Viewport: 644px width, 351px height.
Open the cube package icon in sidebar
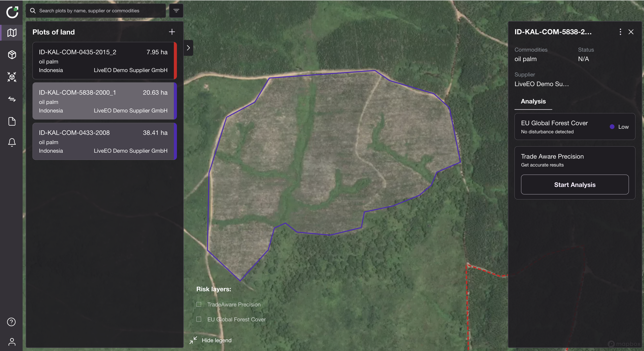[x=12, y=54]
